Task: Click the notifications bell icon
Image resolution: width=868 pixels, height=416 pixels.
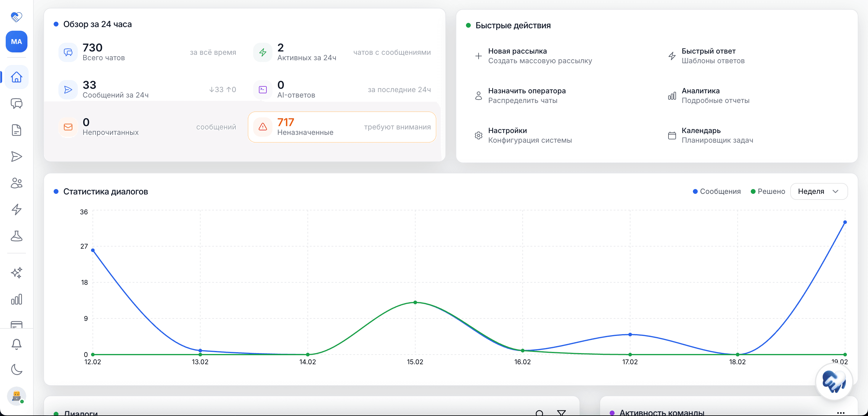Action: (16, 344)
